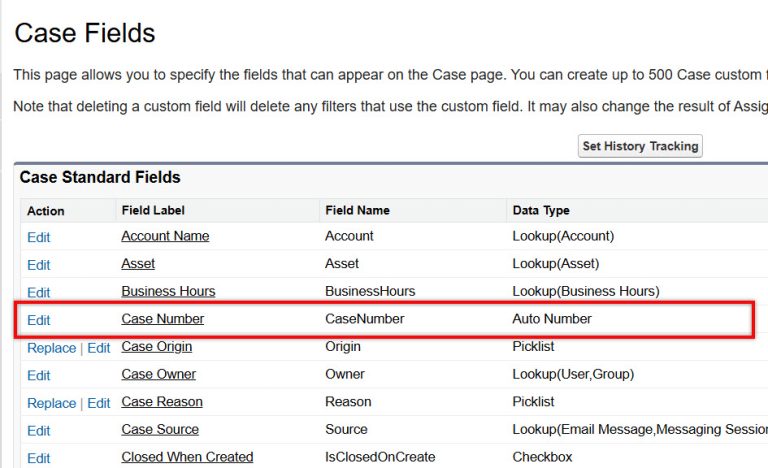Open the Case Number field label
This screenshot has width=768, height=468.
(x=163, y=319)
